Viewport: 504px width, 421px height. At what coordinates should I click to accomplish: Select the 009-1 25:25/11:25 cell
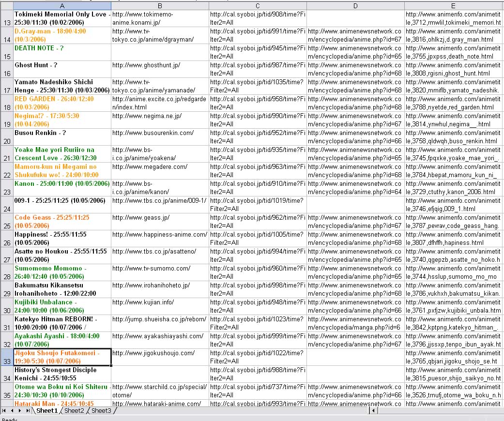(62, 205)
